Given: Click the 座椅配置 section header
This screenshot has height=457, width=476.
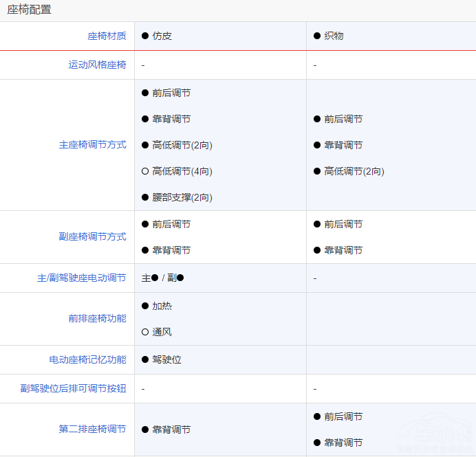Looking at the screenshot, I should pos(29,10).
